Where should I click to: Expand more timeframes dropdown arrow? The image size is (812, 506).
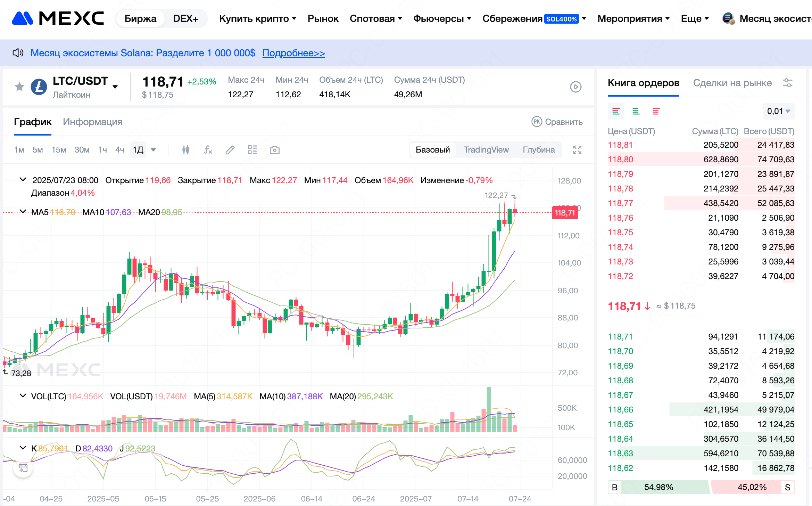click(153, 150)
